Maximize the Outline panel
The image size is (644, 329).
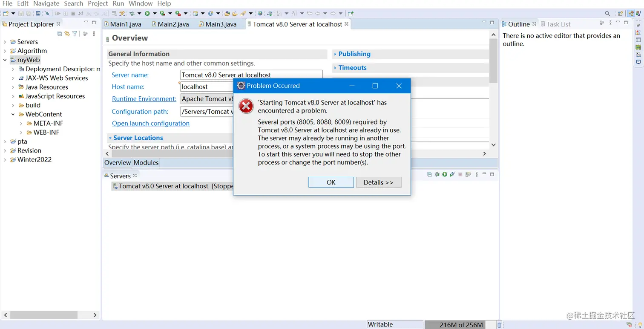click(626, 23)
